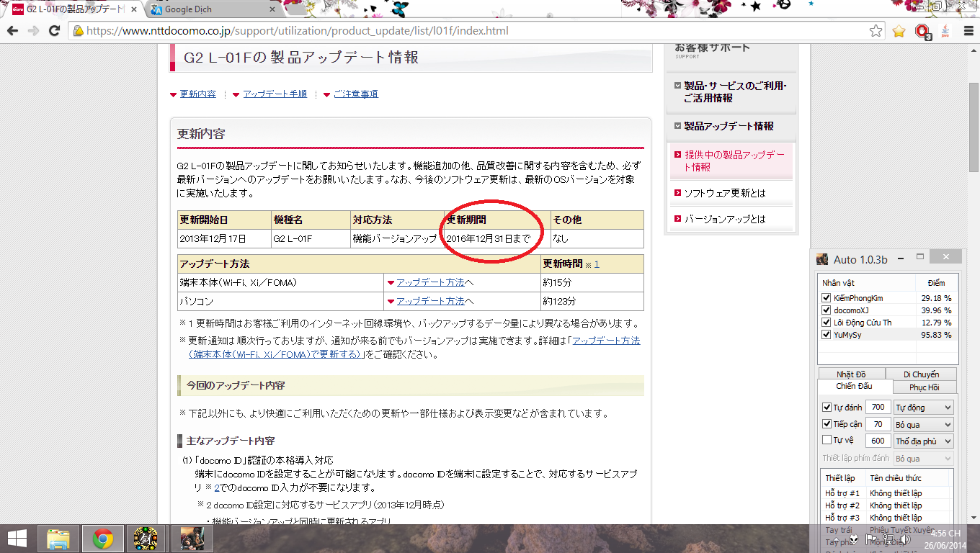Uncheck the Tiếp cận checkbox
Screen dimensions: 980x553
coord(827,424)
